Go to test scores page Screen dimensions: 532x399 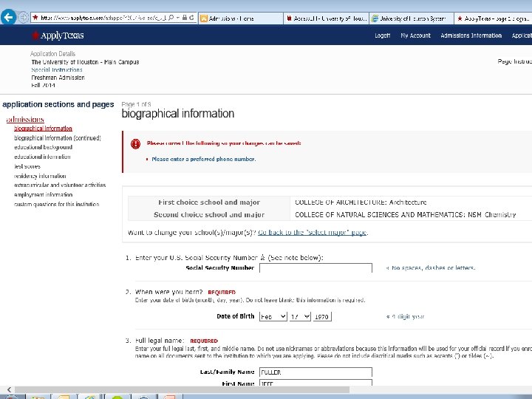click(27, 166)
